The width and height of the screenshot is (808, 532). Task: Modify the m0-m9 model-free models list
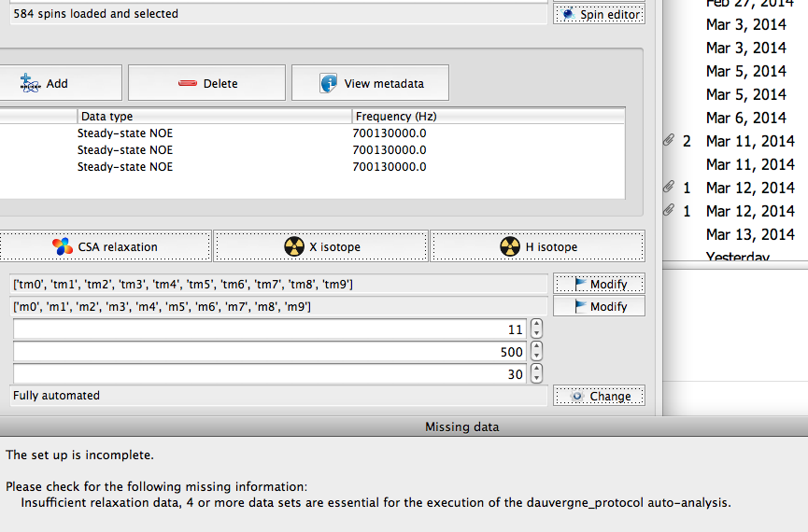click(599, 306)
